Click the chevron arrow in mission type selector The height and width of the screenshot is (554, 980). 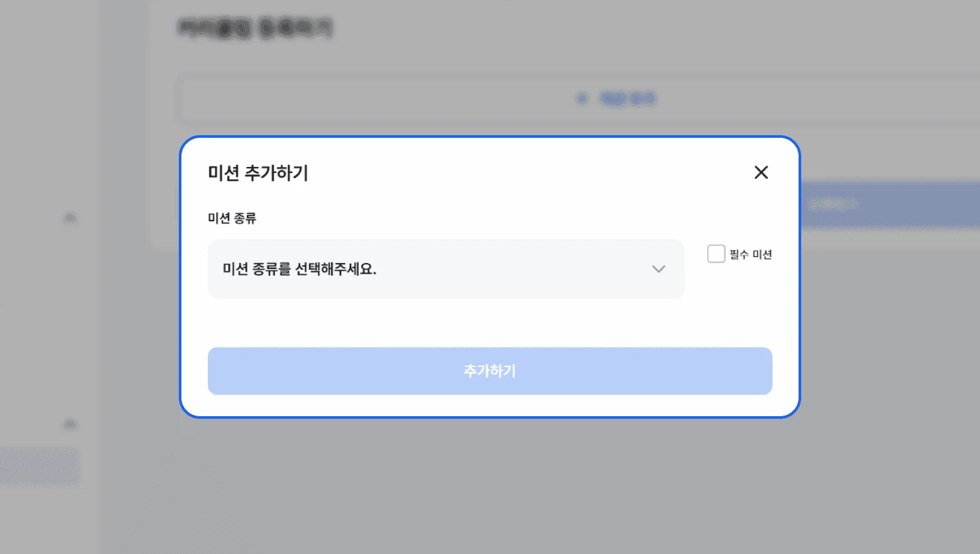click(658, 269)
